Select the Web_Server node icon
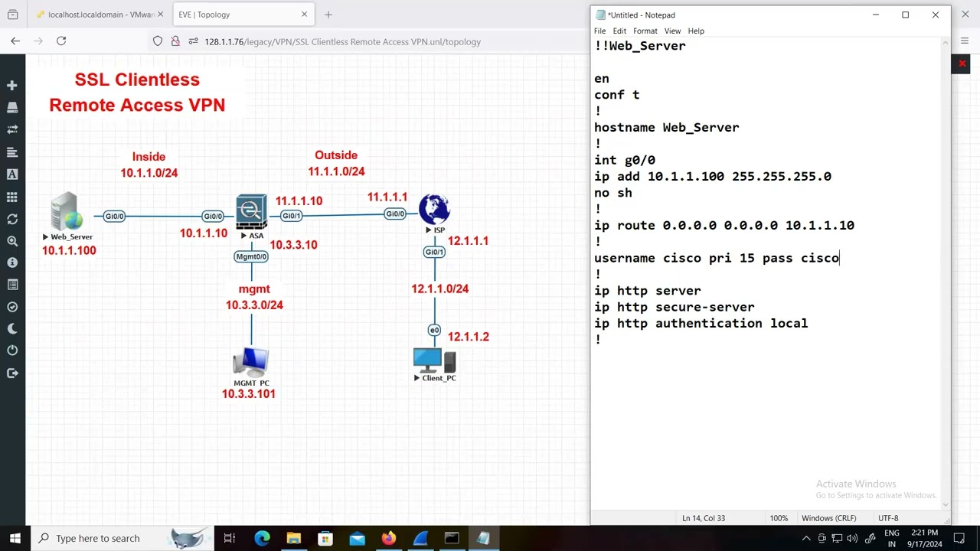The width and height of the screenshot is (980, 551). pos(67,212)
